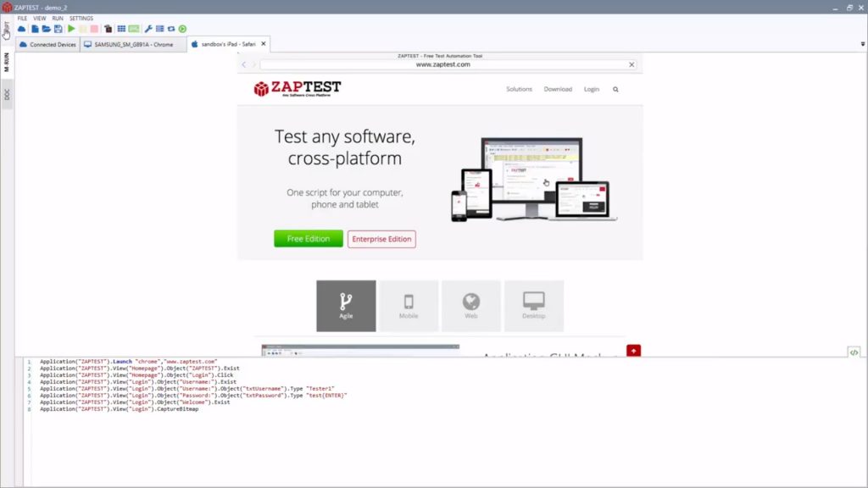Click the website search magnifier icon
Viewport: 868px width, 488px height.
click(615, 89)
